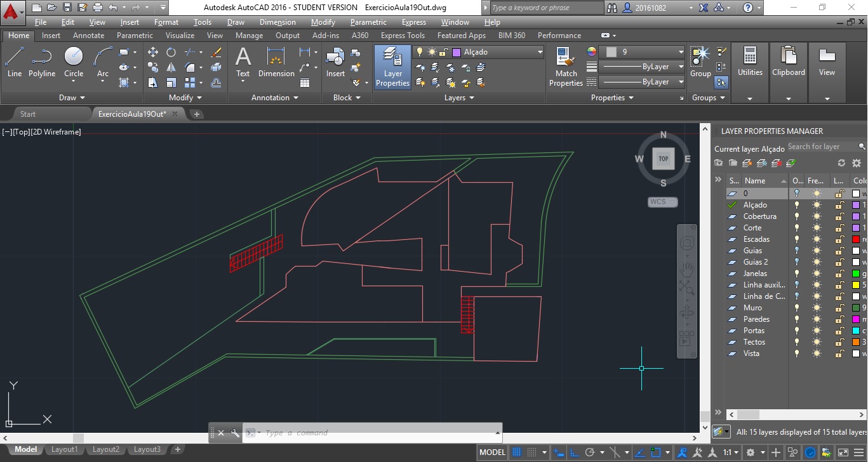
Task: Click the Delete Layer icon
Action: point(775,163)
